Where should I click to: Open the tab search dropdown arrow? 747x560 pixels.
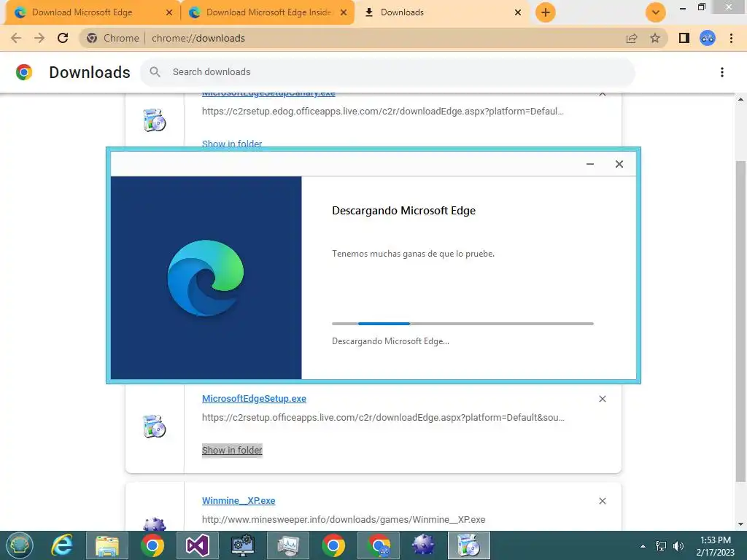click(x=656, y=12)
